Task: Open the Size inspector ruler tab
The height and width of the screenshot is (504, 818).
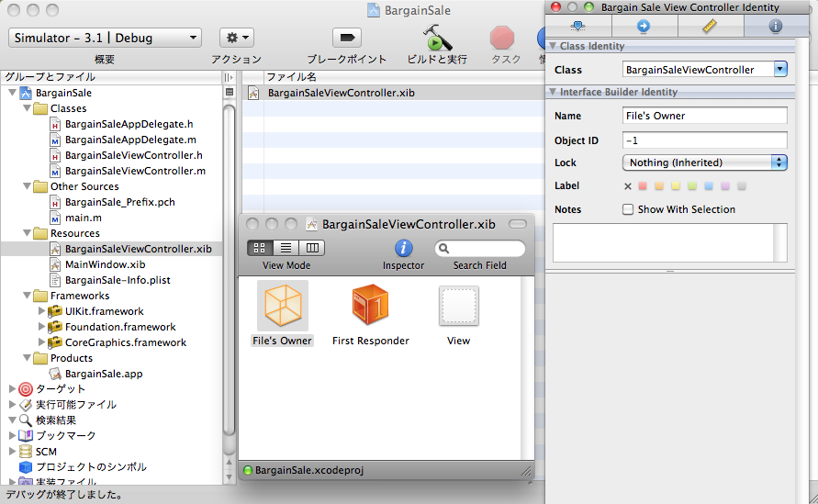Action: (710, 26)
